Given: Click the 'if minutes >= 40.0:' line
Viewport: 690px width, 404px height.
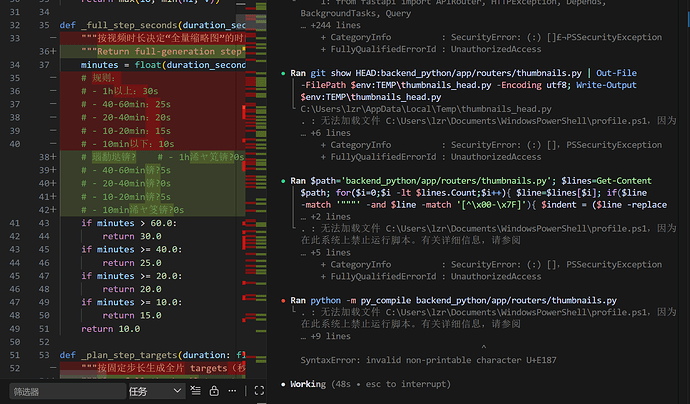Looking at the screenshot, I should (131, 250).
